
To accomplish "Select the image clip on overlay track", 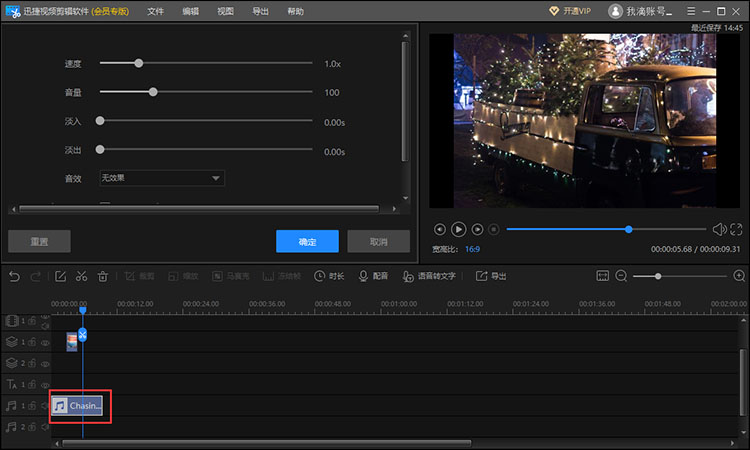I will tap(72, 342).
